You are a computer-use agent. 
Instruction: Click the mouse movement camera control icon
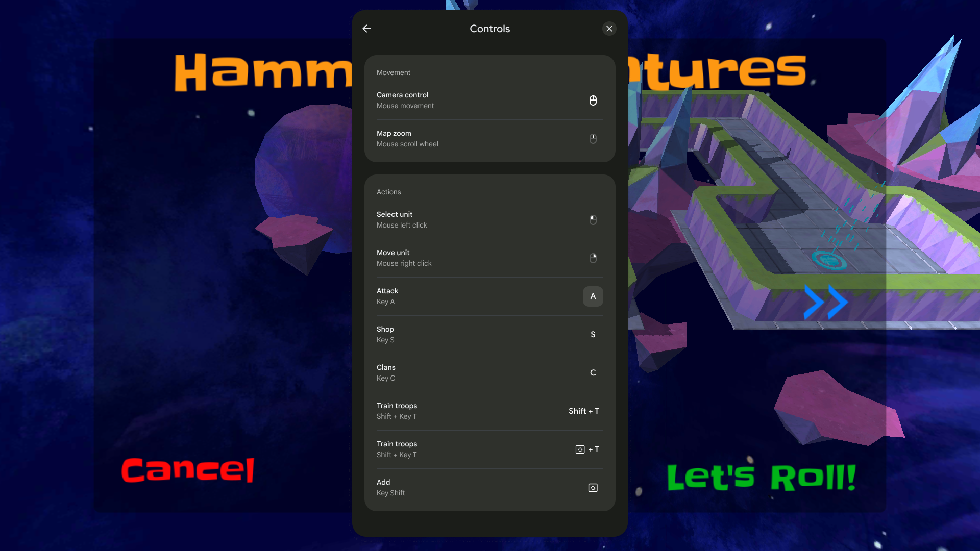[592, 100]
